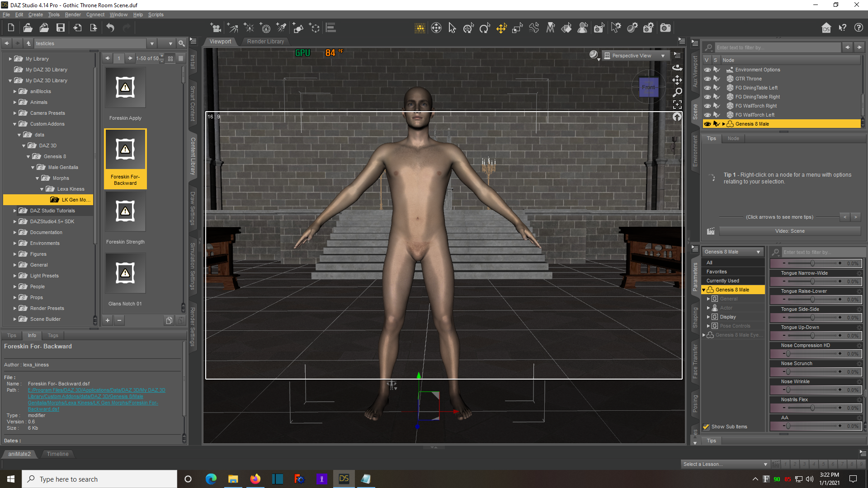Screen dimensions: 868x488
Task: Create a new distant light
Action: (x=232, y=28)
